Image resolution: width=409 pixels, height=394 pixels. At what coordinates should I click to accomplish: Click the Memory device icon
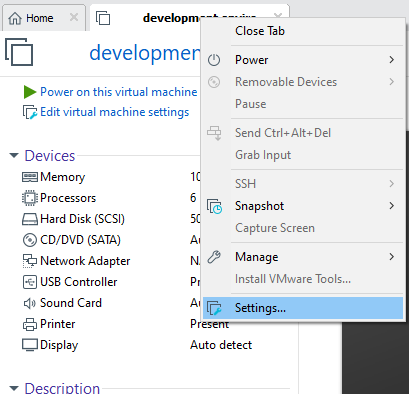tap(30, 177)
